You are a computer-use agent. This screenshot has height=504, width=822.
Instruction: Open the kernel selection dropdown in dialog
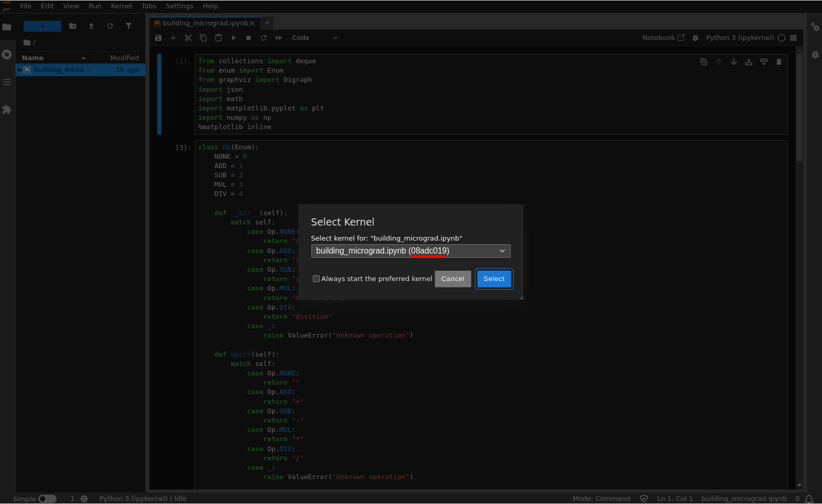tap(411, 251)
